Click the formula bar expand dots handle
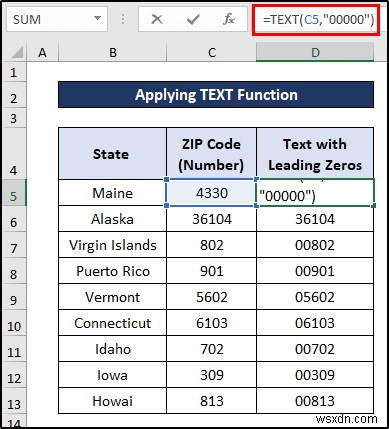The width and height of the screenshot is (389, 429). click(x=123, y=19)
